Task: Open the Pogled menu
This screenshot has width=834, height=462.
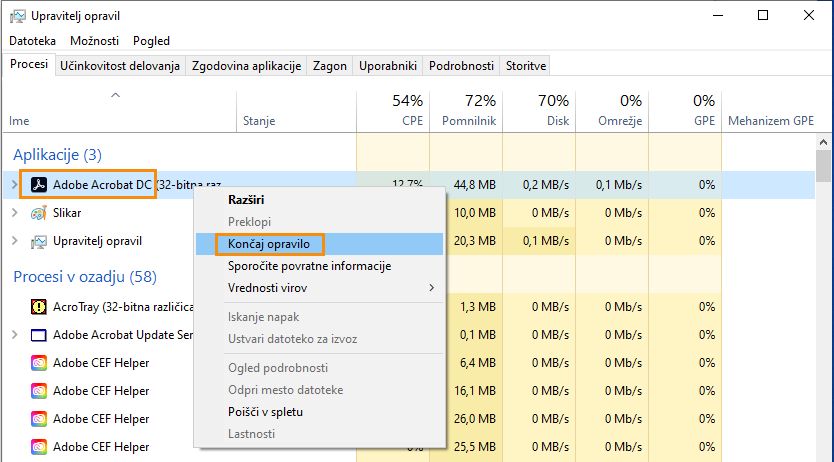Action: click(151, 41)
